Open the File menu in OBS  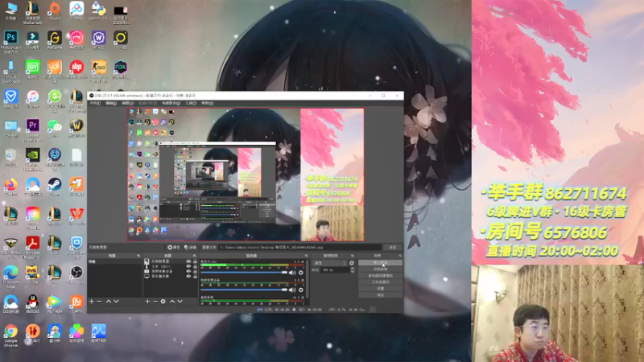[x=95, y=103]
